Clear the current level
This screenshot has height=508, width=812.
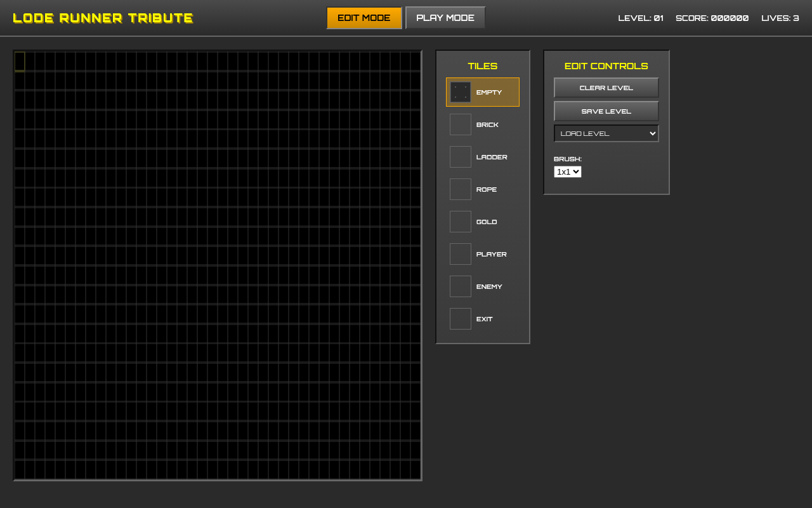(x=606, y=87)
